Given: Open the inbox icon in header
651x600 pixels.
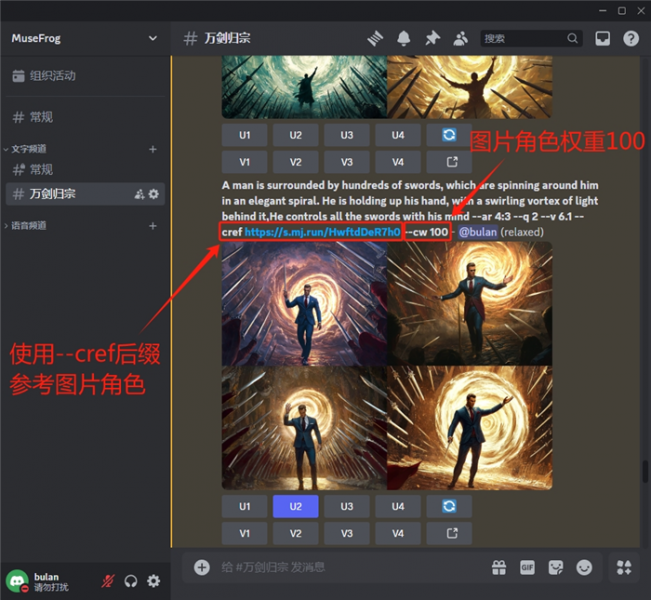Looking at the screenshot, I should tap(602, 39).
